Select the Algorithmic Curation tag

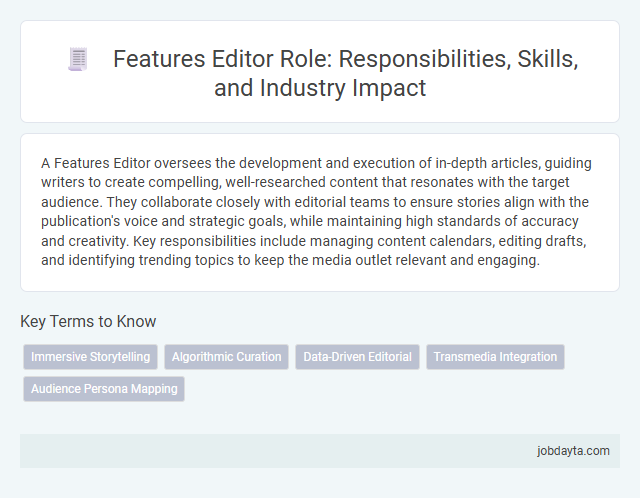[227, 357]
